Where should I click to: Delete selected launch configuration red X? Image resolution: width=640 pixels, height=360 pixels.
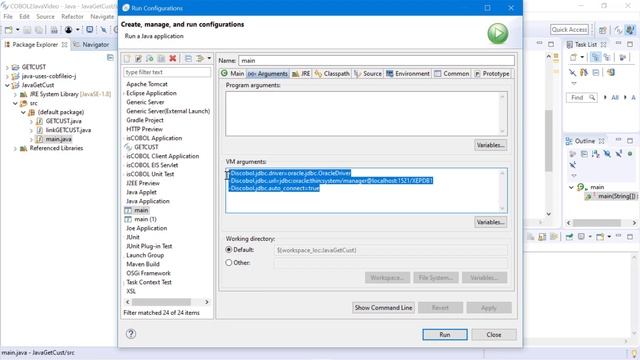click(x=173, y=59)
